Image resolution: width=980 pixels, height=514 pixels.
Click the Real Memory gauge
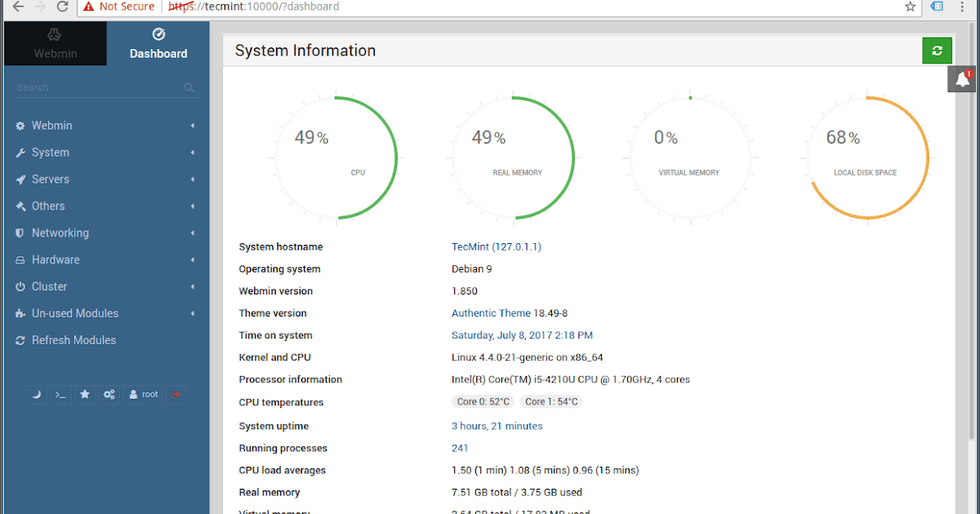[x=514, y=157]
